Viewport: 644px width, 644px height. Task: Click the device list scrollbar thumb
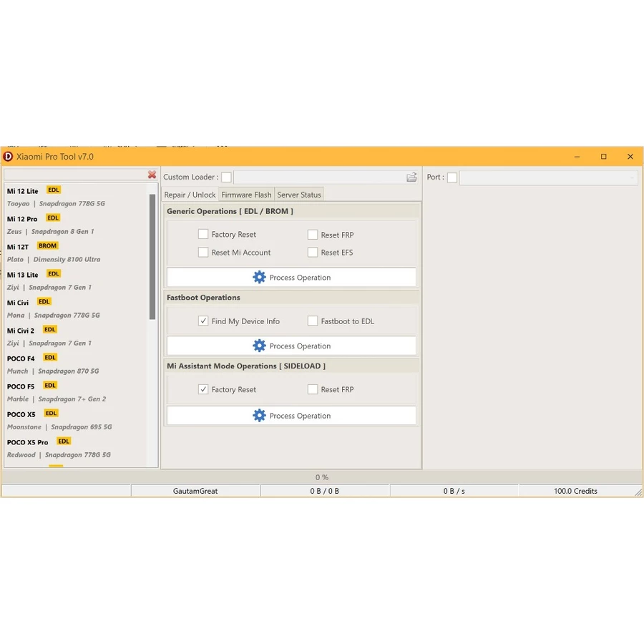152,257
